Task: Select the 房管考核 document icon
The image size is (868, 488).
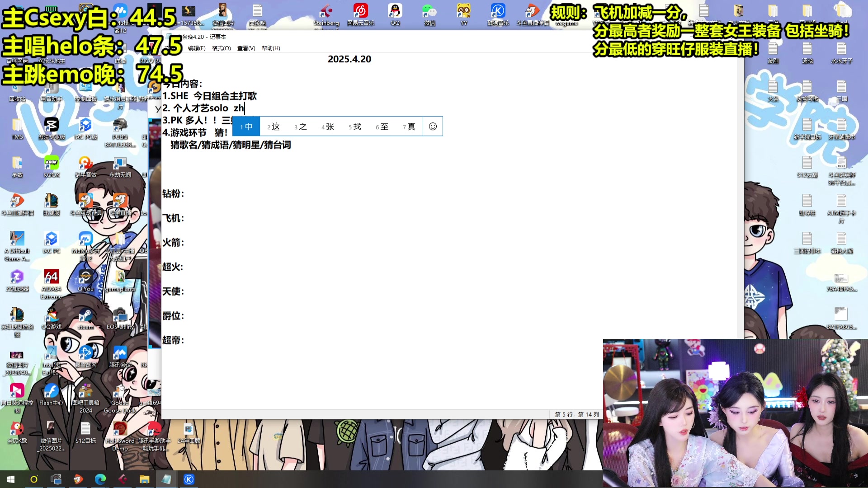Action: [x=807, y=91]
